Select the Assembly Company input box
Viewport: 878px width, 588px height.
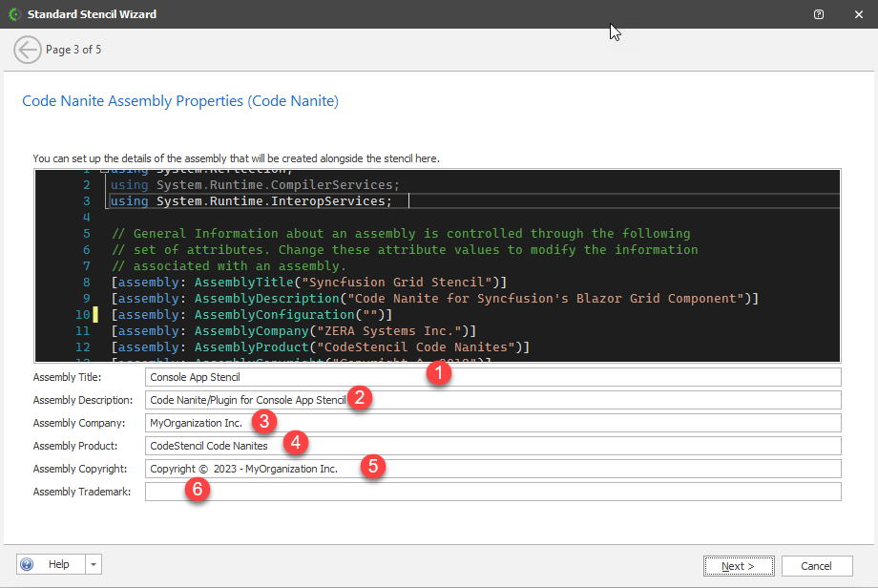pos(573,423)
